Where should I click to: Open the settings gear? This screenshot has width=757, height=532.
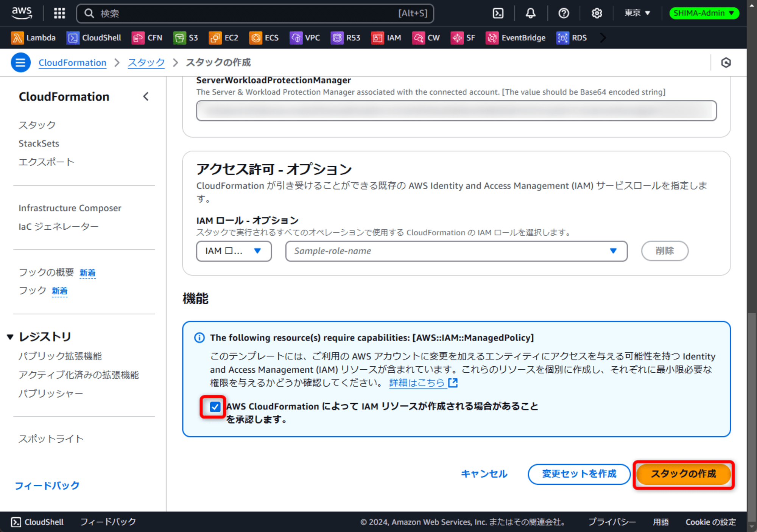pyautogui.click(x=597, y=13)
